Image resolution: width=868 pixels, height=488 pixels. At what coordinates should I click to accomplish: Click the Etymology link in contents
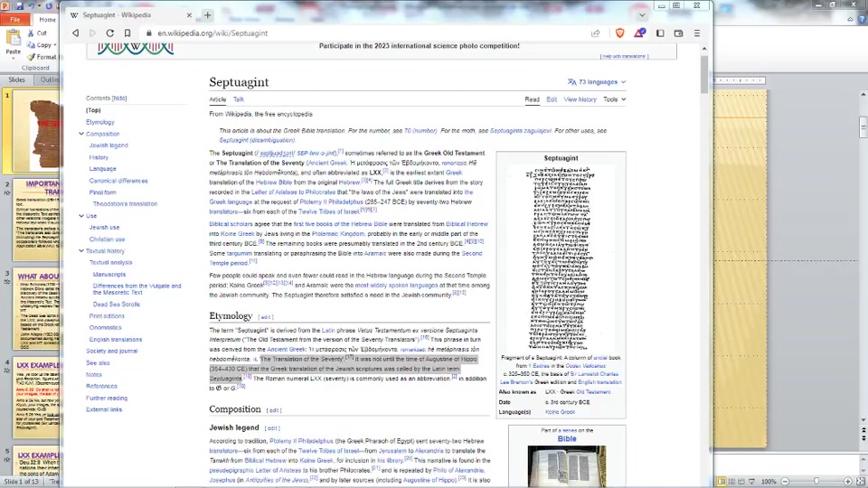click(100, 122)
